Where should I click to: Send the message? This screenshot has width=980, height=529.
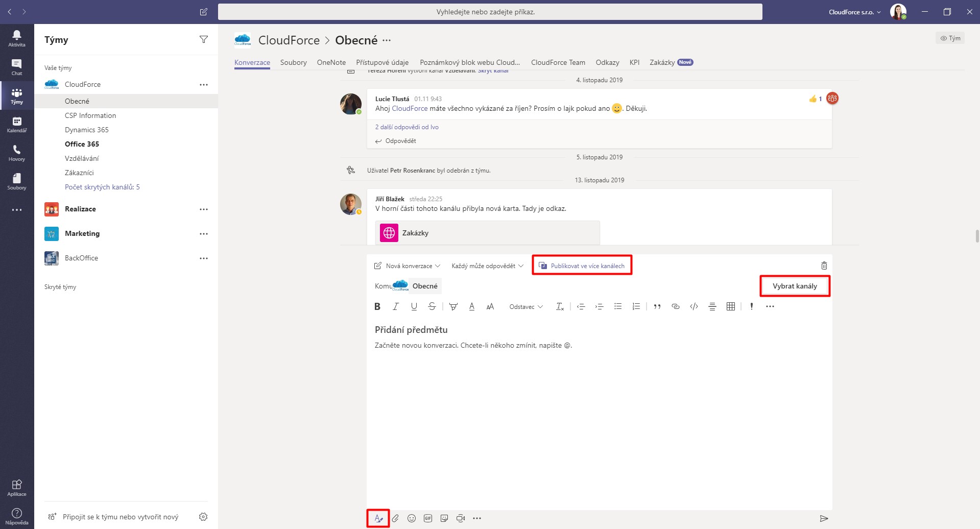[x=824, y=518]
